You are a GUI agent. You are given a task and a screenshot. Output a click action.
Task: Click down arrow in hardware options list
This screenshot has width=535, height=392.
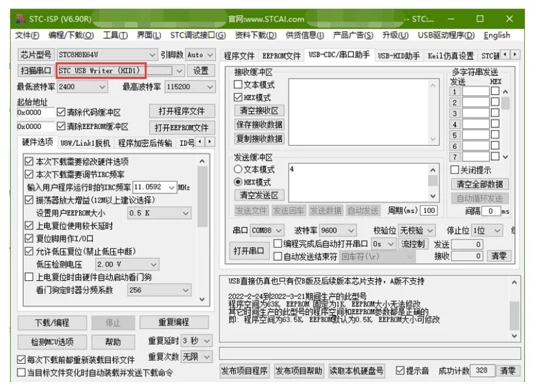tap(202, 299)
